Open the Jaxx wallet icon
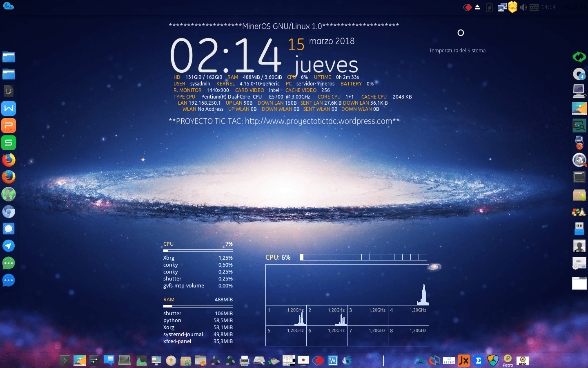This screenshot has width=588, height=368. click(x=463, y=360)
